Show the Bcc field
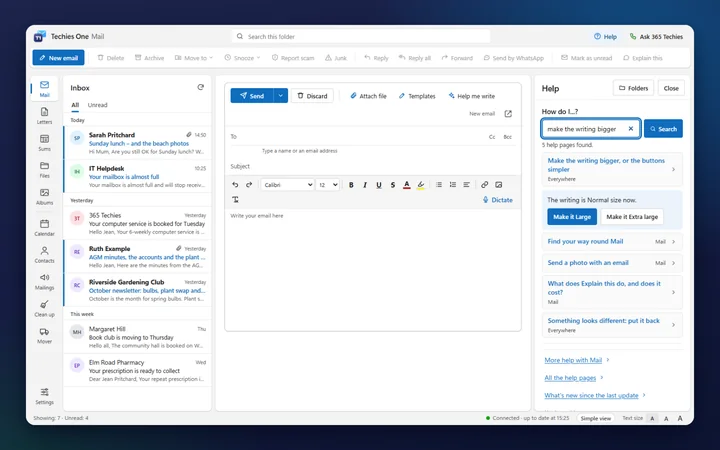This screenshot has height=450, width=720. click(507, 137)
